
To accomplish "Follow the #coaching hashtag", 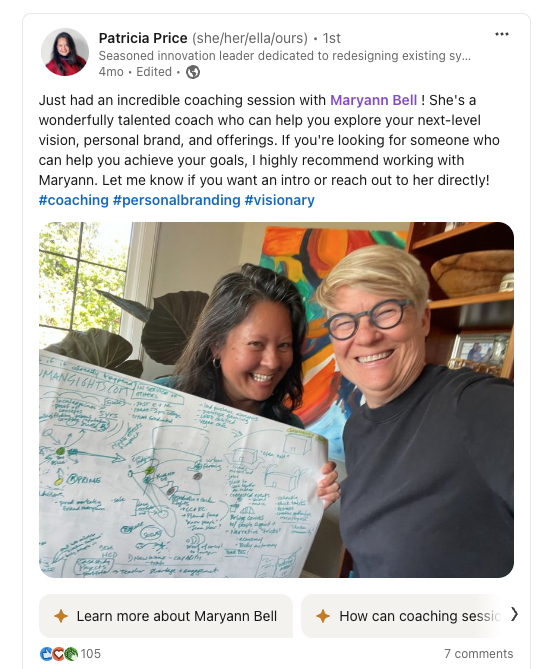I will (x=74, y=200).
